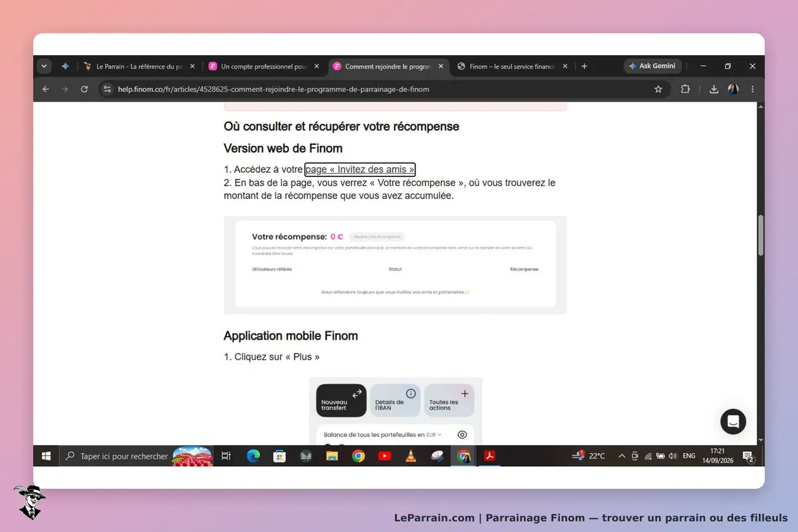
Task: Bookmark this page with the star icon
Action: [658, 89]
